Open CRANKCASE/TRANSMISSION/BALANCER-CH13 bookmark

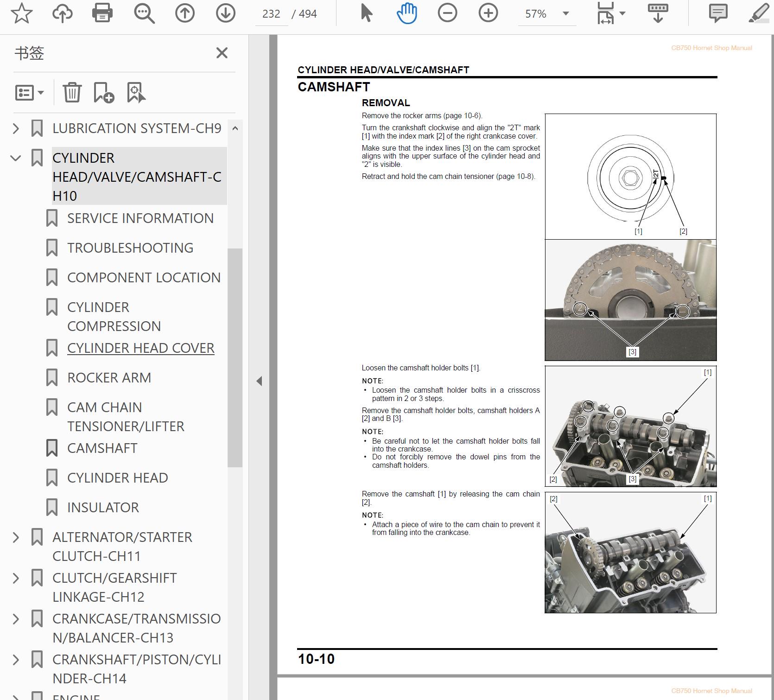click(x=137, y=628)
